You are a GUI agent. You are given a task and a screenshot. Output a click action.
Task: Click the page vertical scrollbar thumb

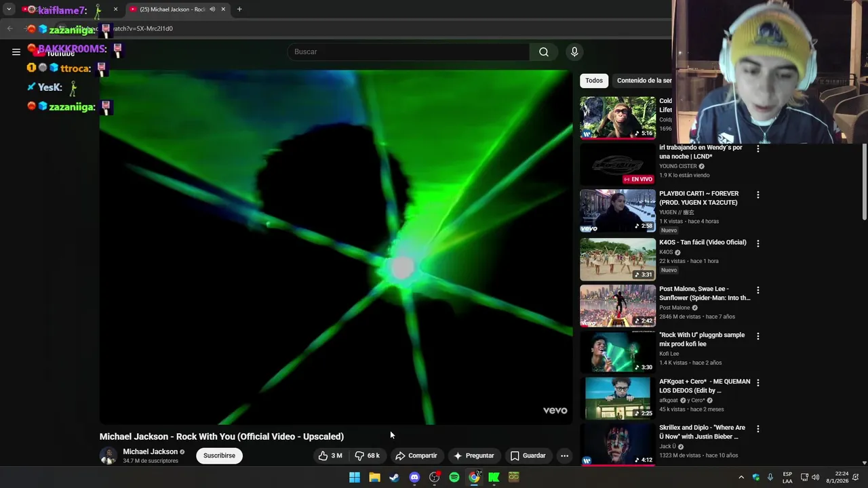coord(864,182)
